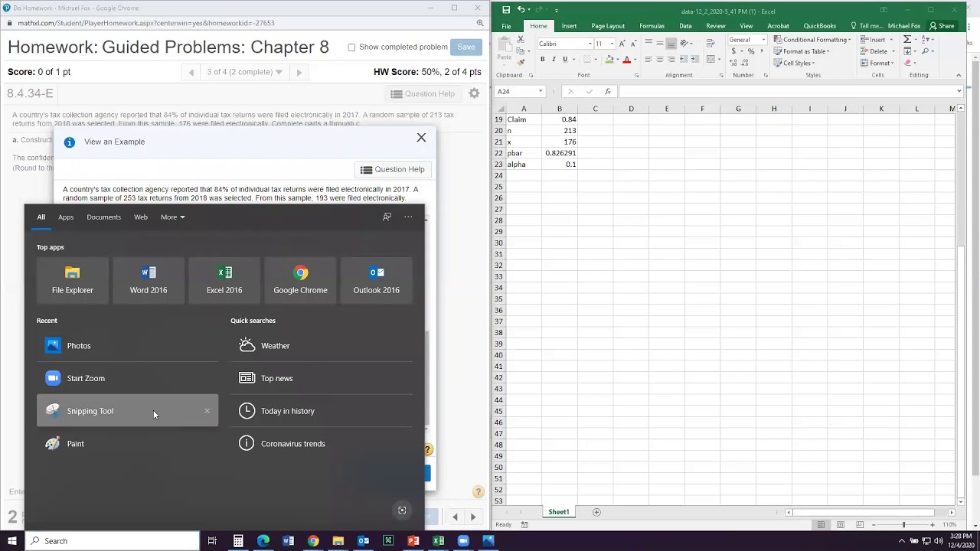Open Today in history quick search

coord(322,411)
